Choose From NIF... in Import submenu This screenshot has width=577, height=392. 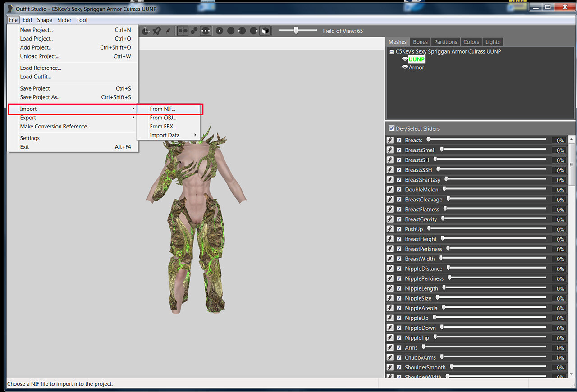(x=169, y=109)
